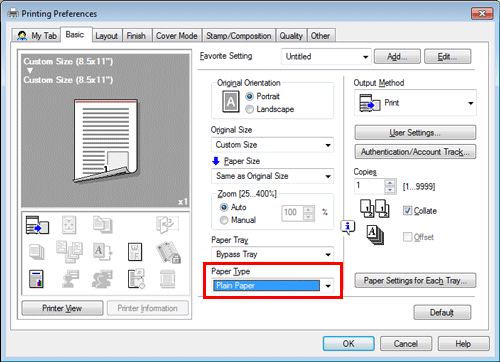This screenshot has width=500, height=362.
Task: Click the zoom percentage field showing 100
Action: point(293,213)
